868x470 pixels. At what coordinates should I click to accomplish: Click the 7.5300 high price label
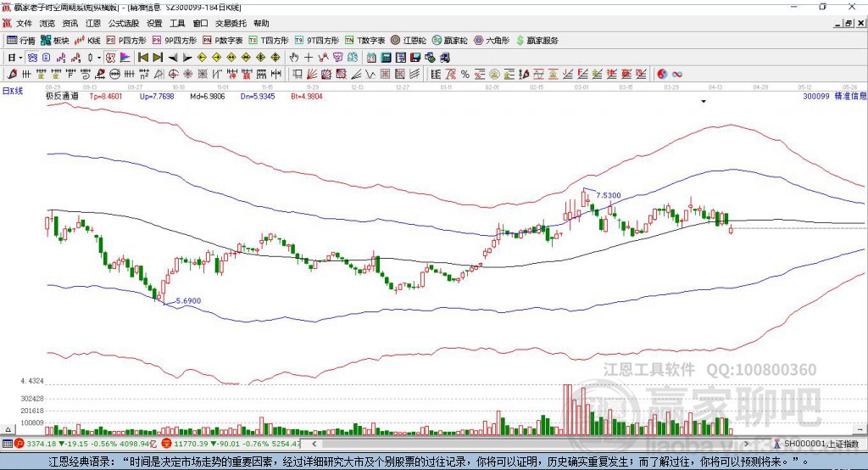click(609, 195)
